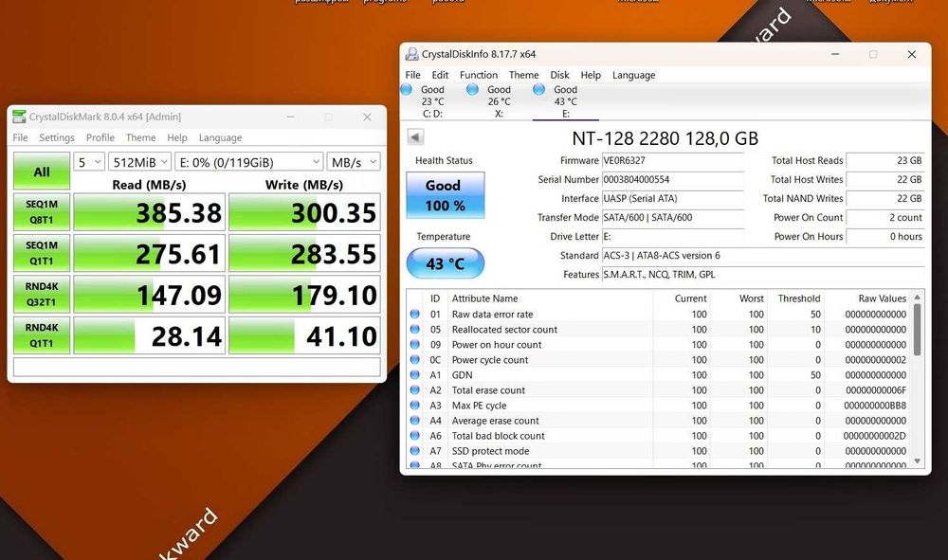The height and width of the screenshot is (560, 948).
Task: Click the CrystalDiskMark app icon in title bar
Action: tap(19, 117)
